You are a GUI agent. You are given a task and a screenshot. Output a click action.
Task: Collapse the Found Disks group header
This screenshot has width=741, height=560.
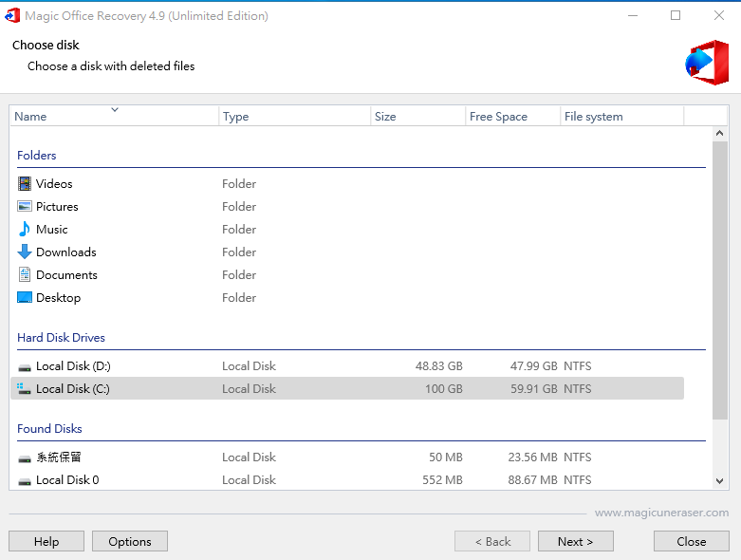point(49,429)
